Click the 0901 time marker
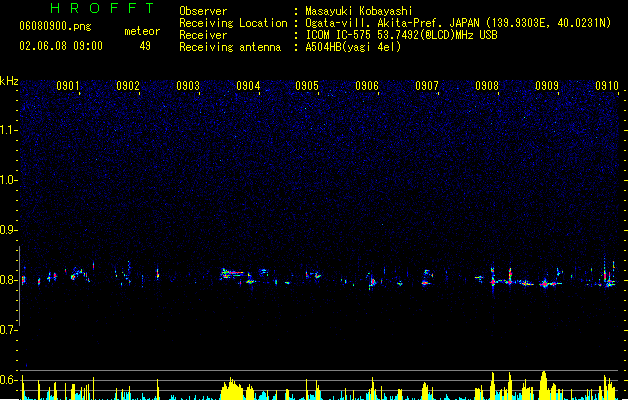629x400 pixels. (x=67, y=85)
